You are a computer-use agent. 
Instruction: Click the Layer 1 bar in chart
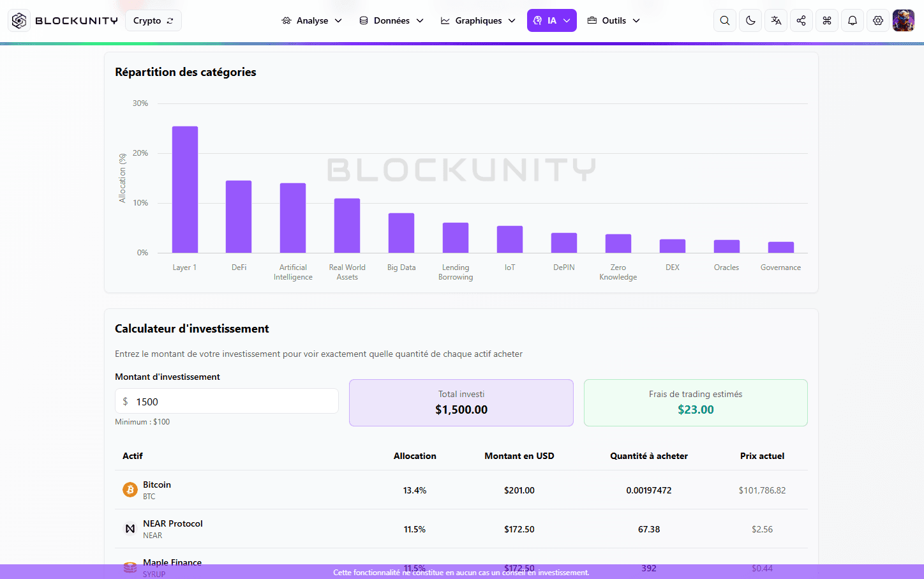[185, 190]
